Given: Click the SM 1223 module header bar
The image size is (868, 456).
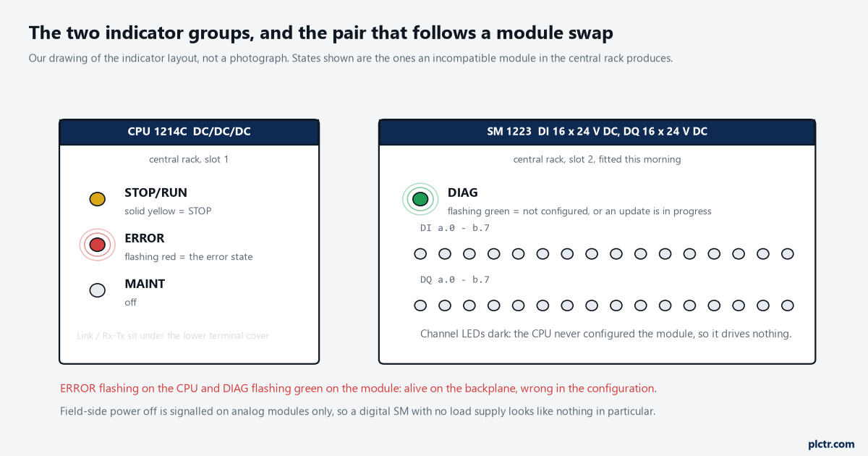Looking at the screenshot, I should click(597, 132).
